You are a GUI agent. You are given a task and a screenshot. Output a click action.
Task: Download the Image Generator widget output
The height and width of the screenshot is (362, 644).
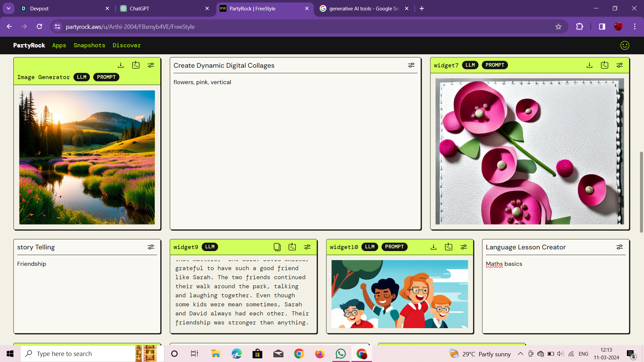121,65
